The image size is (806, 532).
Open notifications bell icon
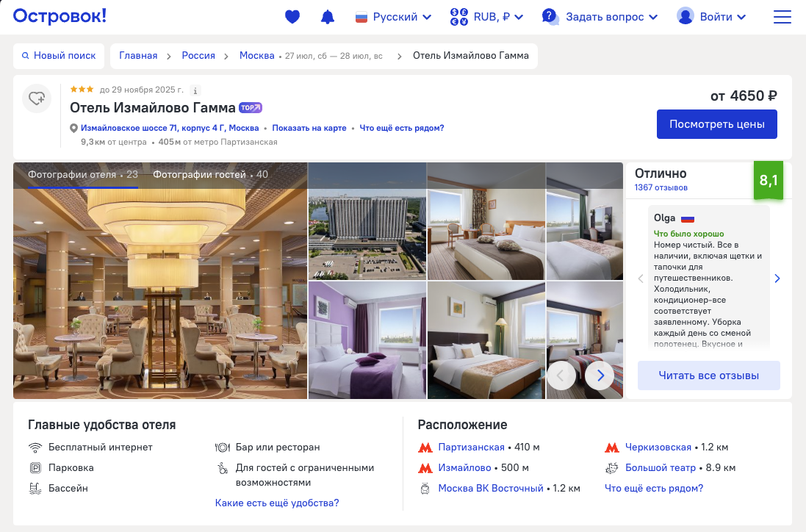pyautogui.click(x=328, y=17)
